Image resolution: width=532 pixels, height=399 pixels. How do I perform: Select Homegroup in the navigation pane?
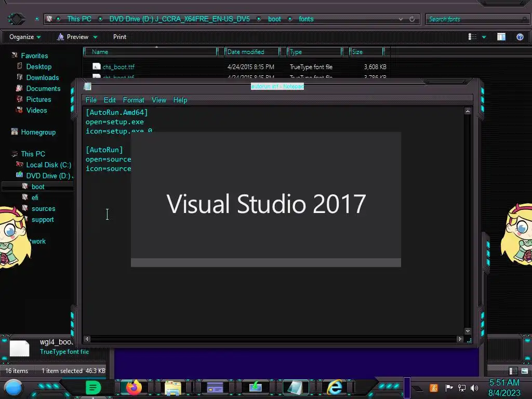coord(38,132)
